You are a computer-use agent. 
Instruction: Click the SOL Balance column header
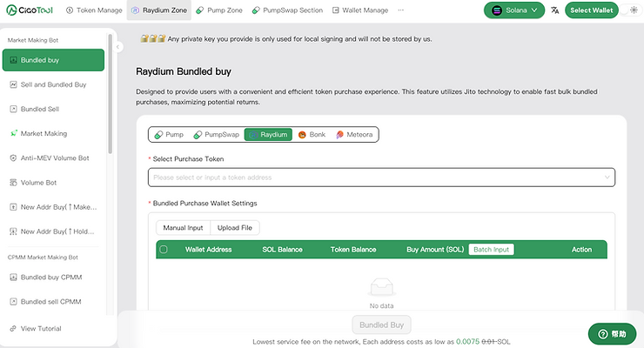coord(282,250)
